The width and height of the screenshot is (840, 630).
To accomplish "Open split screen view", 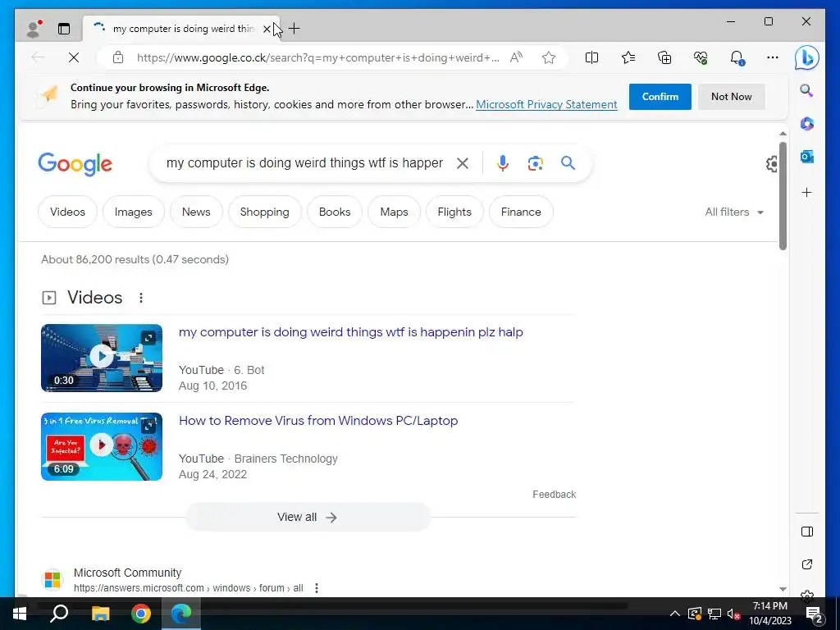I will [591, 57].
